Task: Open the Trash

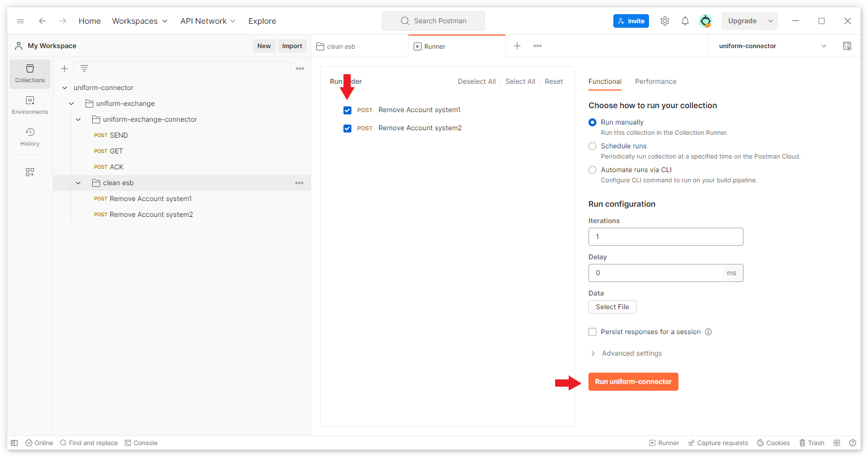Action: click(811, 442)
